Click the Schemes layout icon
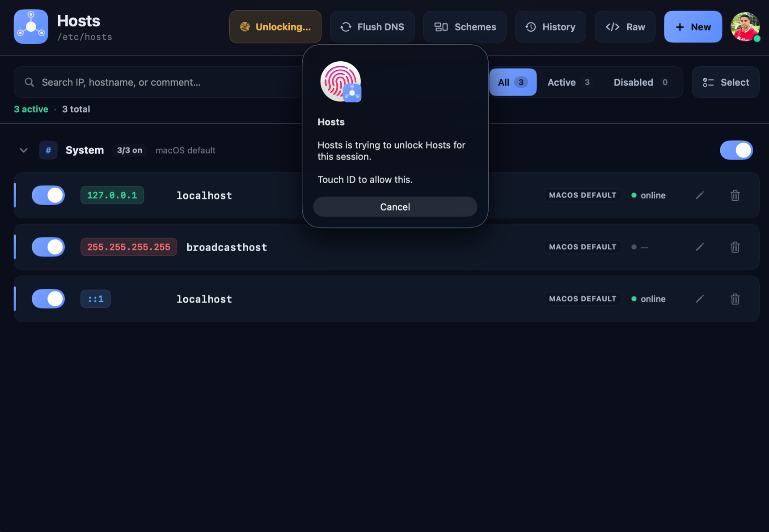The height and width of the screenshot is (532, 769). (x=441, y=27)
